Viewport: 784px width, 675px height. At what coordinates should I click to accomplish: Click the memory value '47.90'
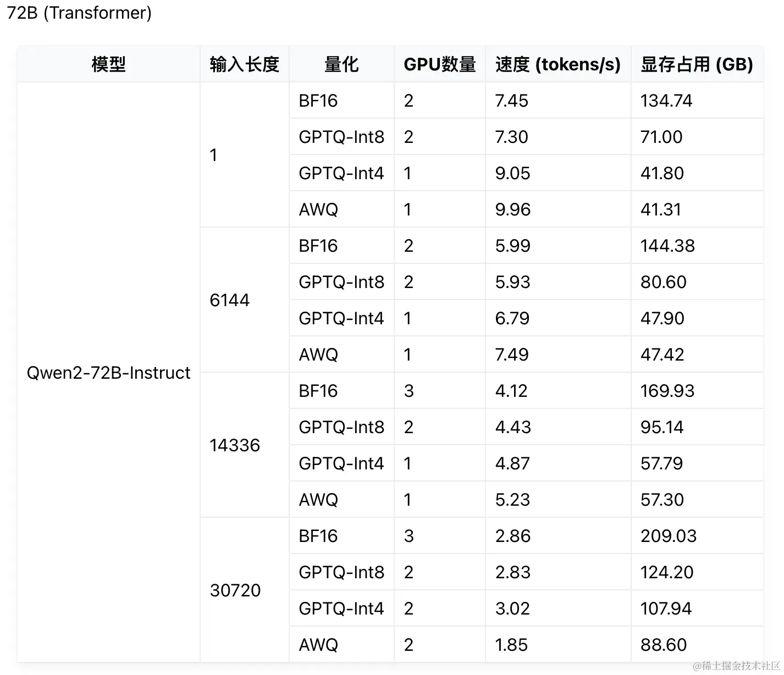pos(662,318)
